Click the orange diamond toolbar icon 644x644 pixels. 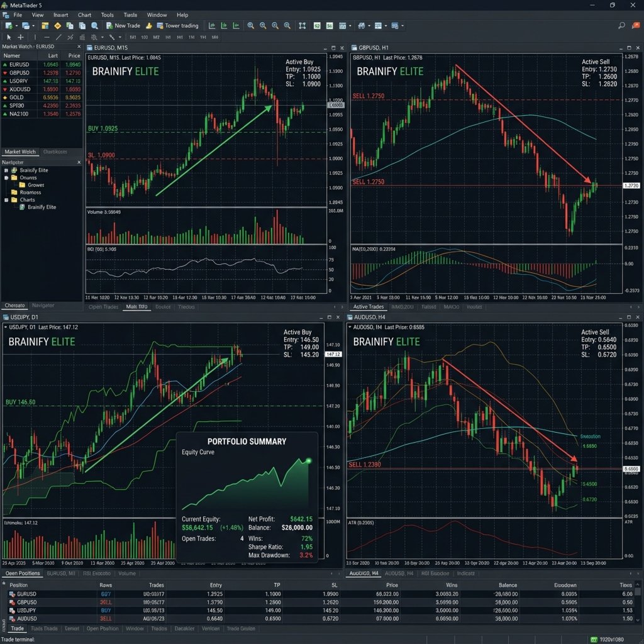(x=57, y=25)
